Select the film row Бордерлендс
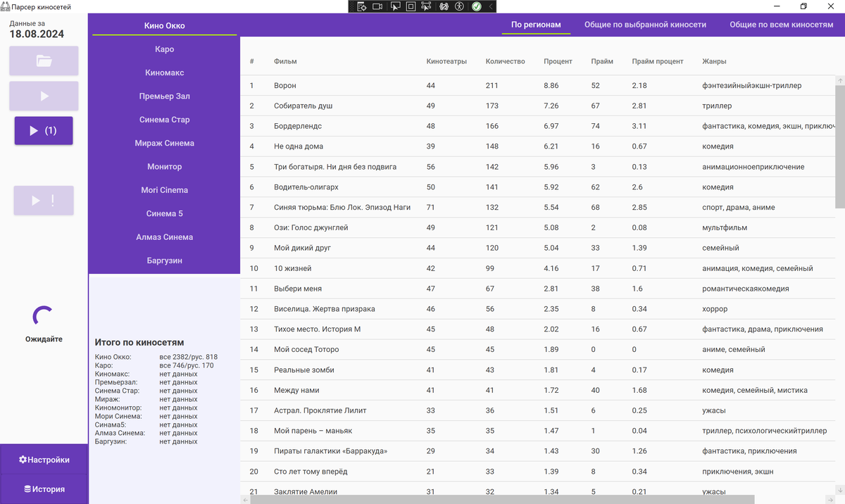845x504 pixels. 537,126
